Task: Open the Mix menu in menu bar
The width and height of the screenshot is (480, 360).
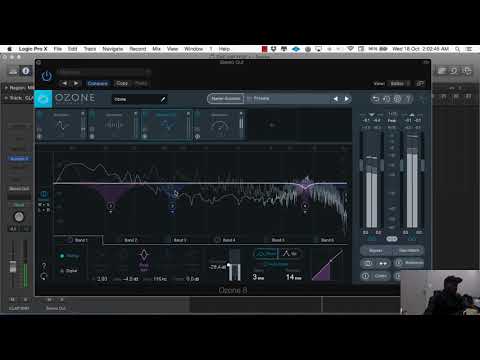Action: [x=156, y=49]
